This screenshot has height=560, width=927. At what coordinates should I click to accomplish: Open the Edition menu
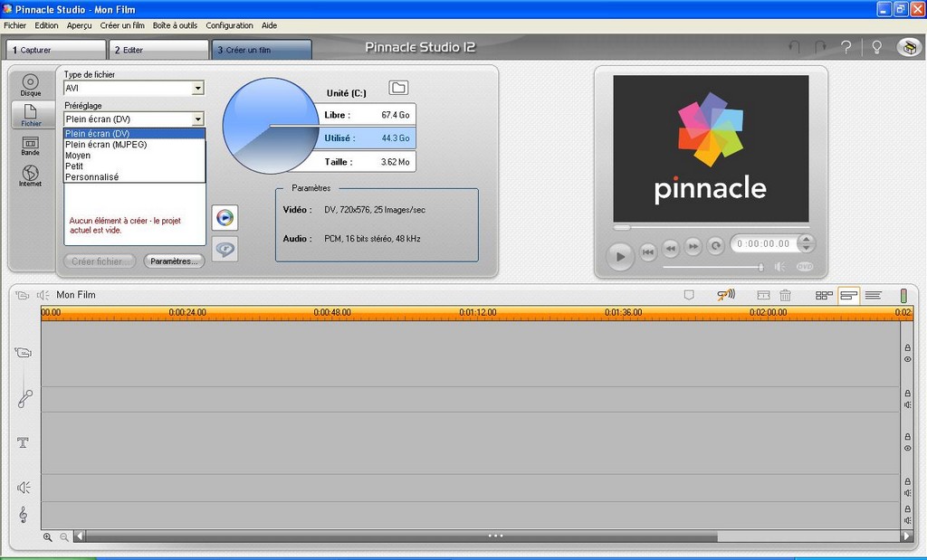46,25
